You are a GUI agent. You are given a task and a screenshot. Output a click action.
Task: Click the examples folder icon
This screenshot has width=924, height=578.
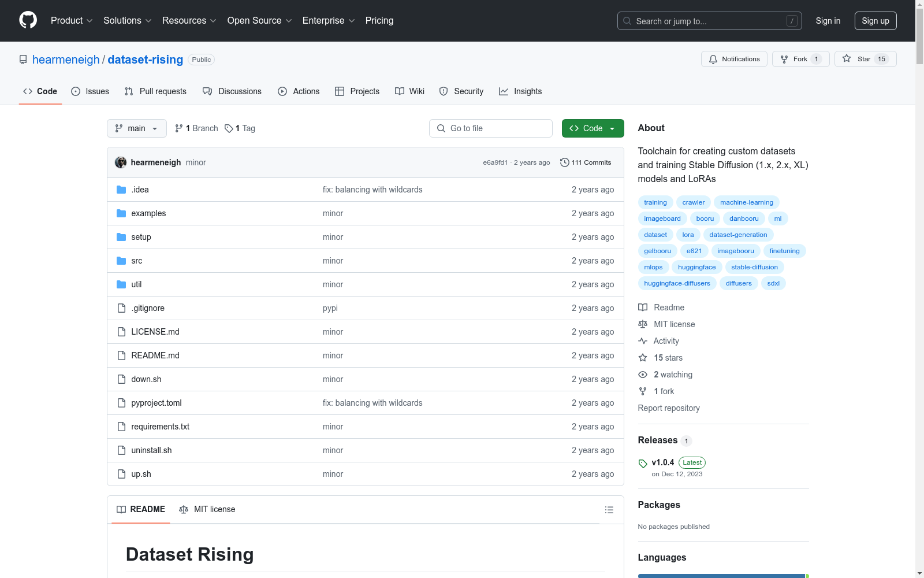(x=121, y=213)
